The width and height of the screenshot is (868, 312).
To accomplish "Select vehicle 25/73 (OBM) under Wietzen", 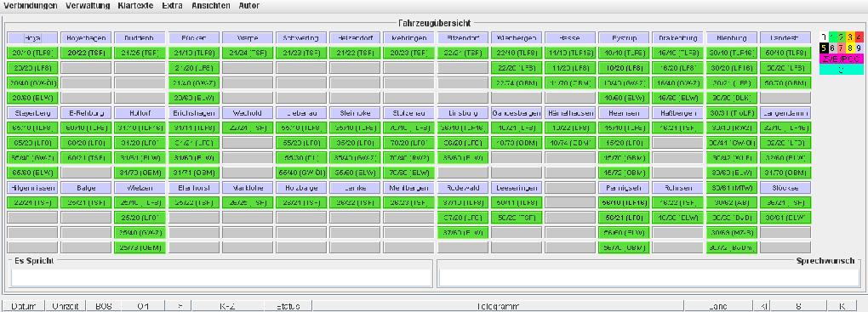I will tap(140, 247).
